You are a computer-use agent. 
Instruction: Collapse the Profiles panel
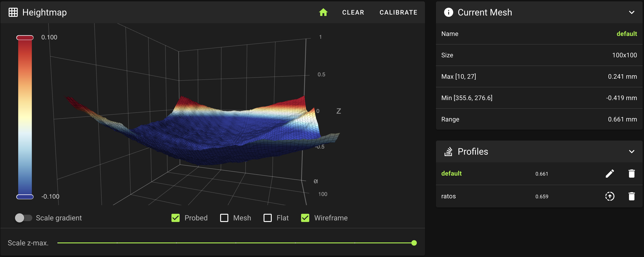[x=631, y=151]
